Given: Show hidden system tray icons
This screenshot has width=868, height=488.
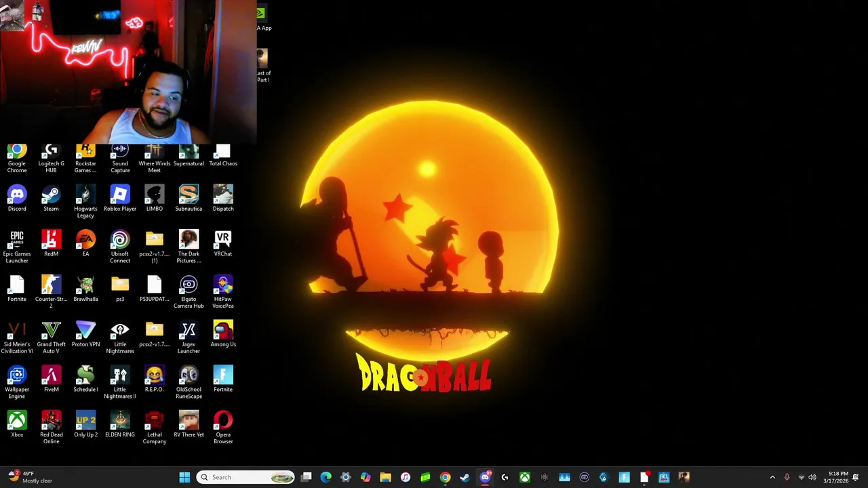Looking at the screenshot, I should pyautogui.click(x=772, y=477).
